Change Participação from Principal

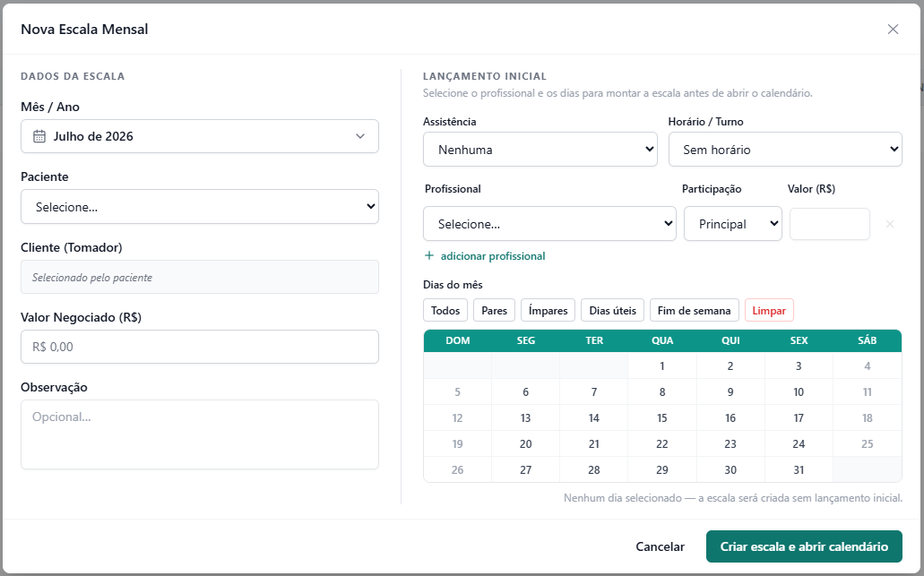732,224
